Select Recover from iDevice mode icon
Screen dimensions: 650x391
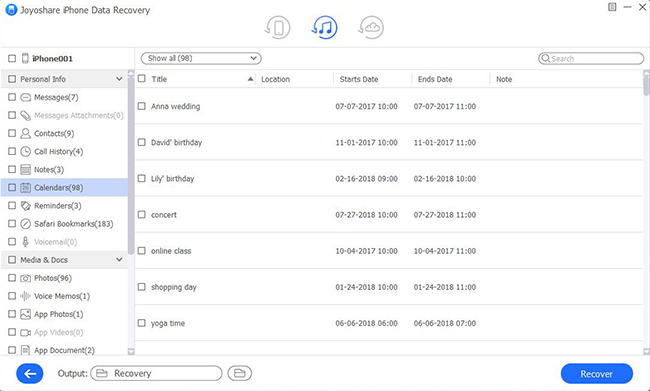pyautogui.click(x=278, y=28)
